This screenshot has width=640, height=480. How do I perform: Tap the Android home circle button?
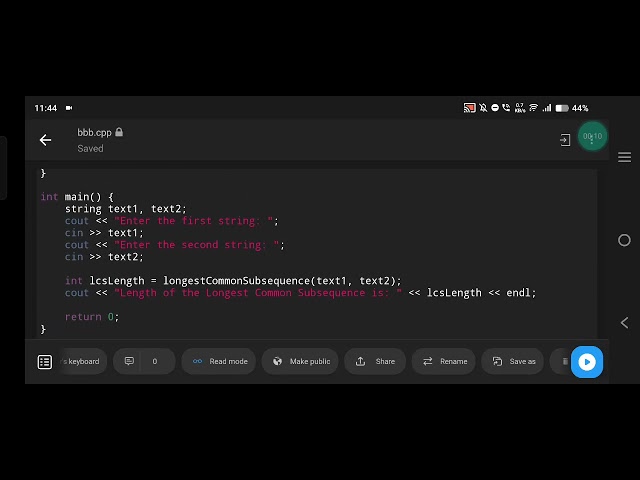point(624,240)
